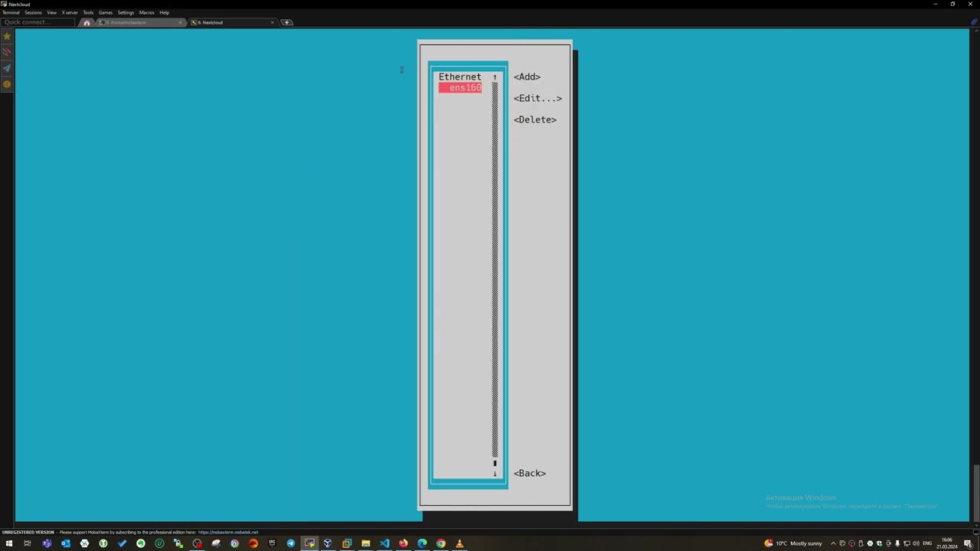980x551 pixels.
Task: Open the Tools sidebar icon with red arrows
Action: tap(7, 52)
